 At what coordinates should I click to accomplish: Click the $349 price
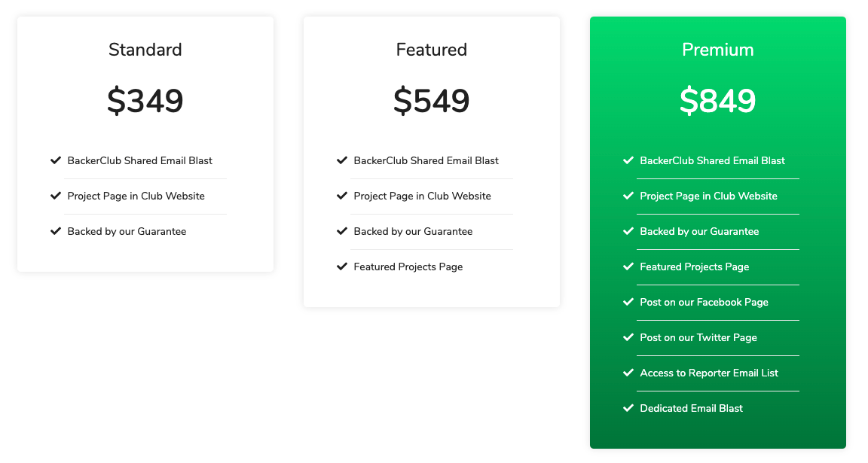(145, 101)
